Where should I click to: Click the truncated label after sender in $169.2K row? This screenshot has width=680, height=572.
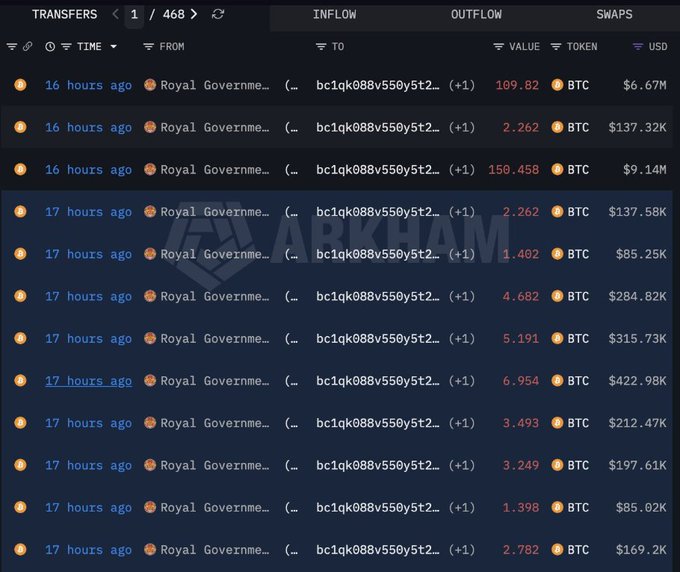pyautogui.click(x=291, y=549)
